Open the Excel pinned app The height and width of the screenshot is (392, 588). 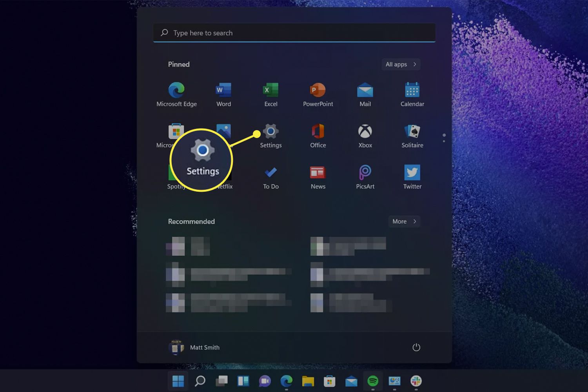pos(270,94)
